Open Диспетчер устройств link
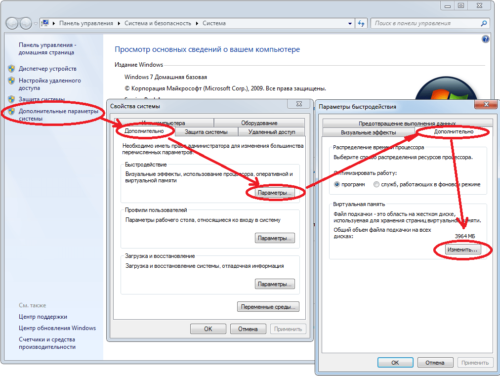The image size is (500, 376). pyautogui.click(x=47, y=69)
